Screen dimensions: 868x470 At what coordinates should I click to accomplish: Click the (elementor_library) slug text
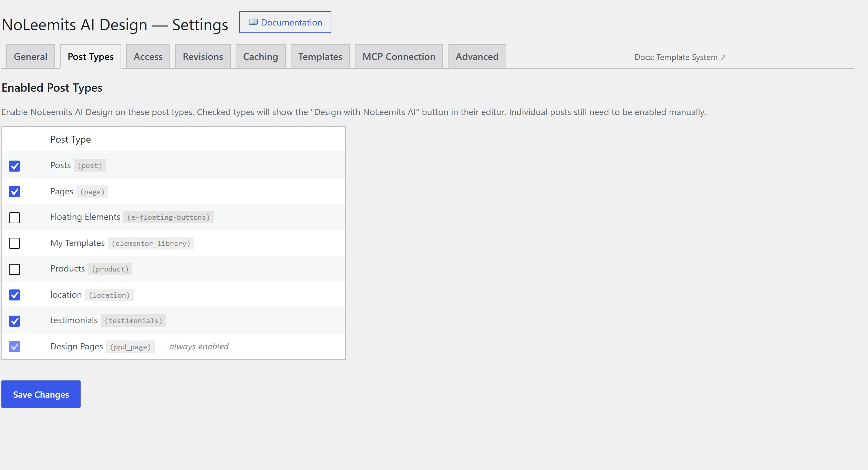point(151,243)
